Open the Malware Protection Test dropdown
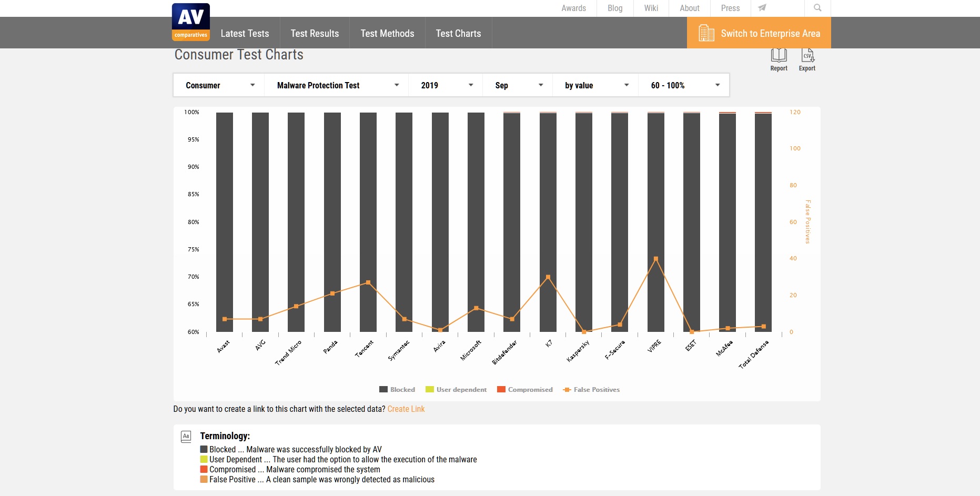The image size is (980, 496). (x=337, y=85)
